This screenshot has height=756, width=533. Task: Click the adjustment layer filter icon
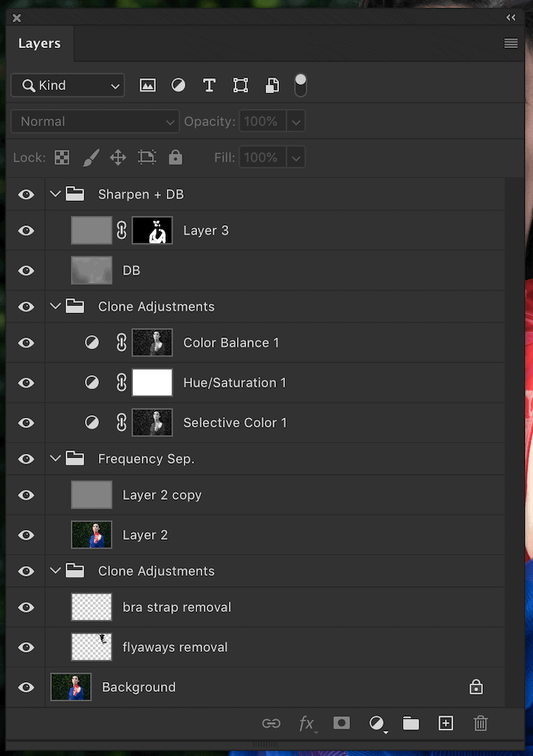179,86
